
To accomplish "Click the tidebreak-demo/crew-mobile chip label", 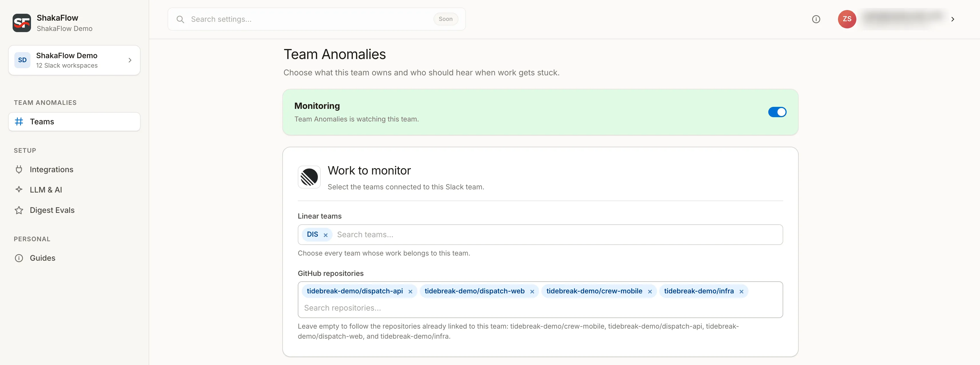I will [x=594, y=291].
